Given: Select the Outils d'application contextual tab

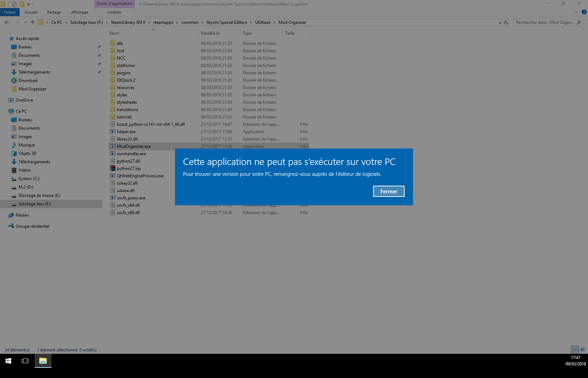Looking at the screenshot, I should [x=114, y=4].
